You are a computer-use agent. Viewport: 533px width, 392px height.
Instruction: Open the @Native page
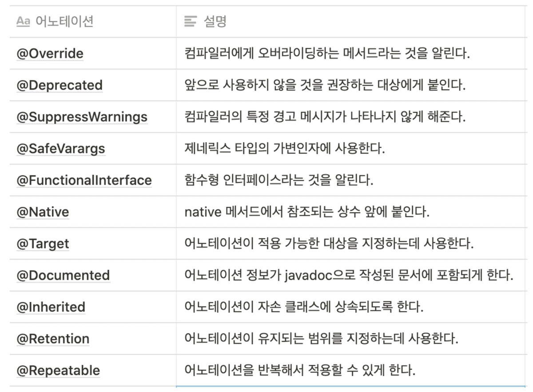[x=43, y=212]
